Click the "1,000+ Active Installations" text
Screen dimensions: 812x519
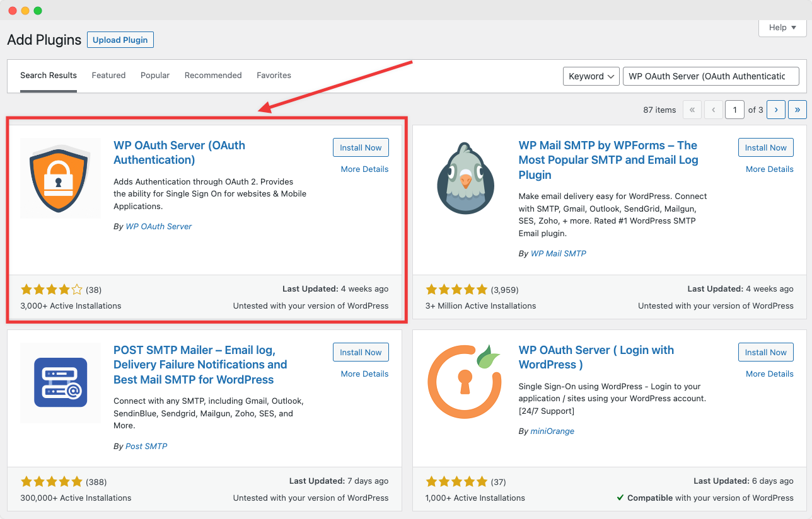tap(475, 498)
